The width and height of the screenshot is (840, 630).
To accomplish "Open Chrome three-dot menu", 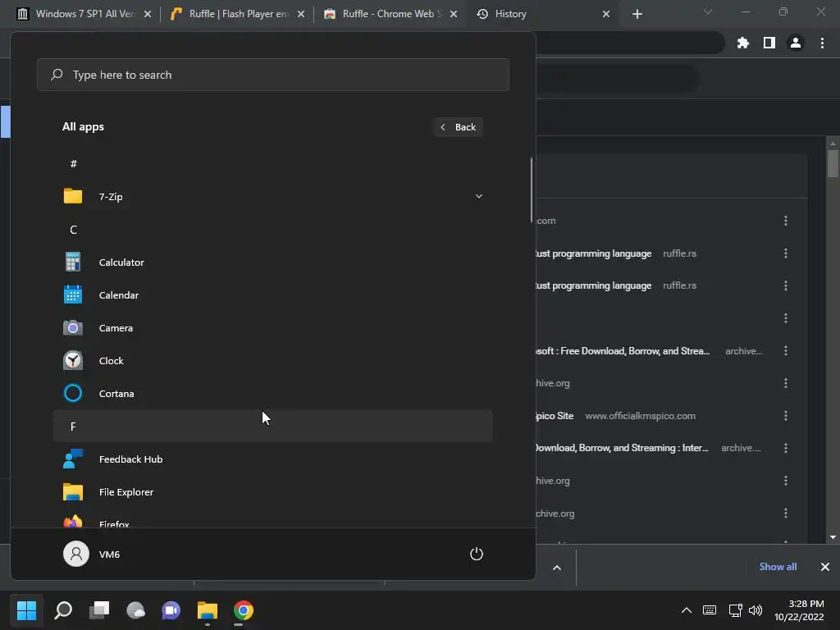I will [x=822, y=43].
